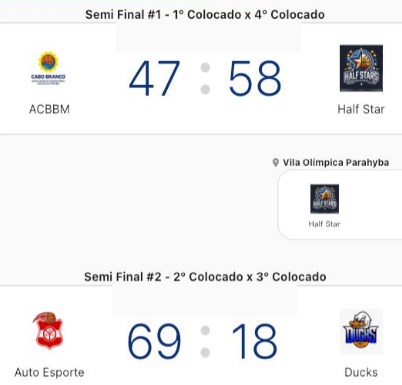The height and width of the screenshot is (385, 402).
Task: Click the Ducks team name
Action: click(x=361, y=372)
